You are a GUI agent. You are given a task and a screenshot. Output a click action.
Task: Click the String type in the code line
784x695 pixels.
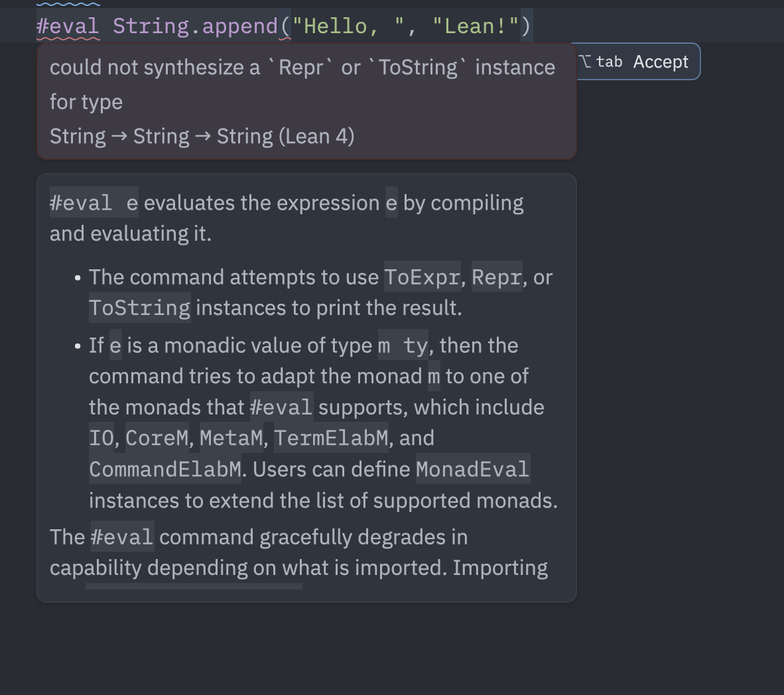(x=151, y=26)
